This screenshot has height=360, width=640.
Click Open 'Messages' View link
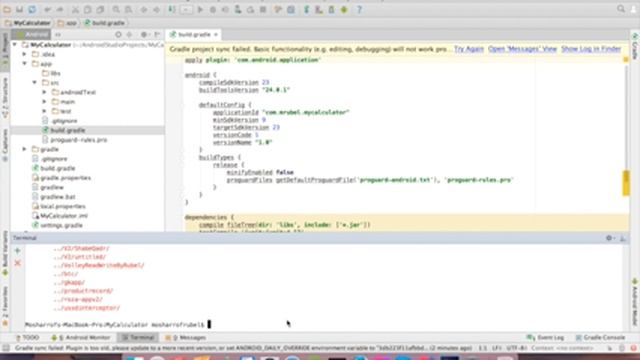(x=522, y=49)
